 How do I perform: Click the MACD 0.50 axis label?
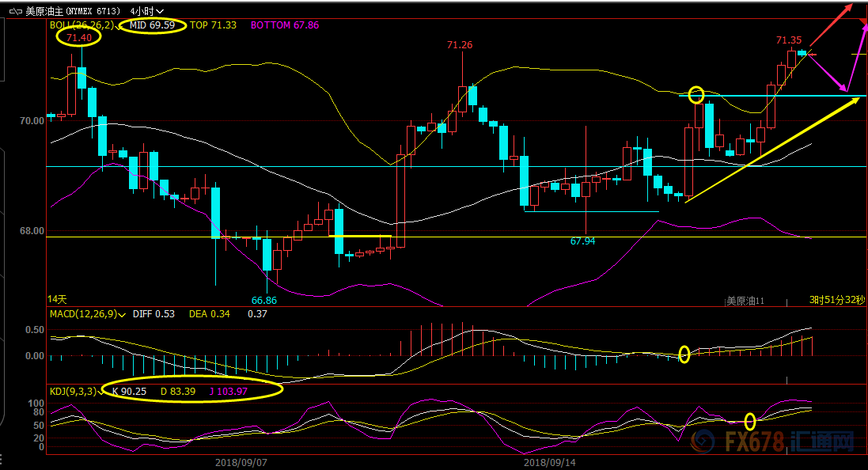click(35, 330)
